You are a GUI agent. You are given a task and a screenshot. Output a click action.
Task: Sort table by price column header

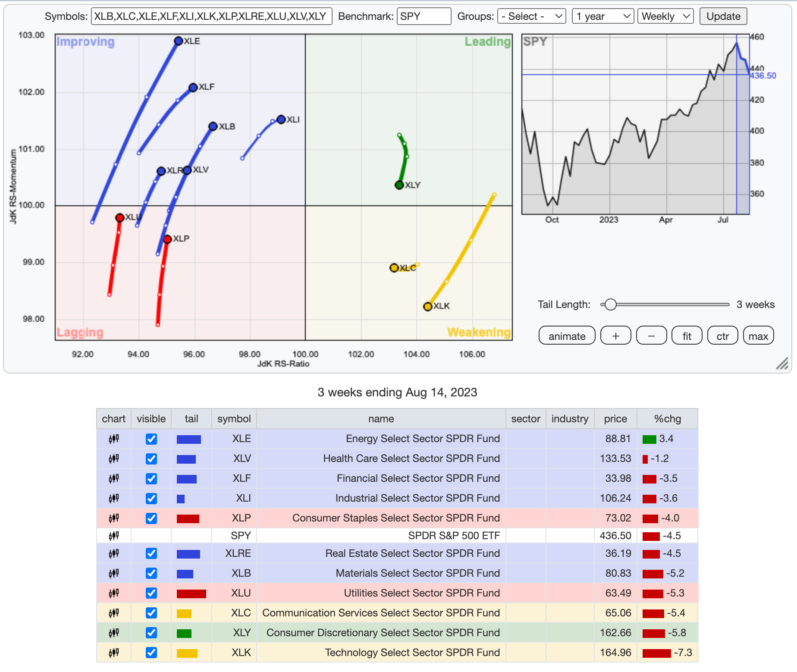click(615, 419)
